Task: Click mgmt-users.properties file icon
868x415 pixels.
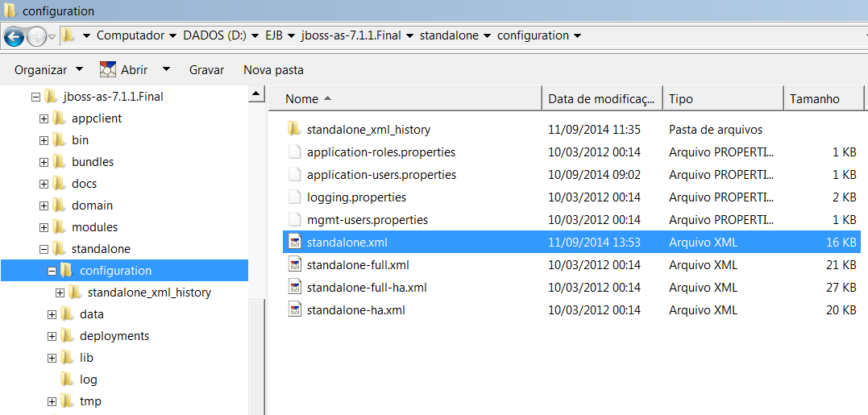Action: click(294, 220)
